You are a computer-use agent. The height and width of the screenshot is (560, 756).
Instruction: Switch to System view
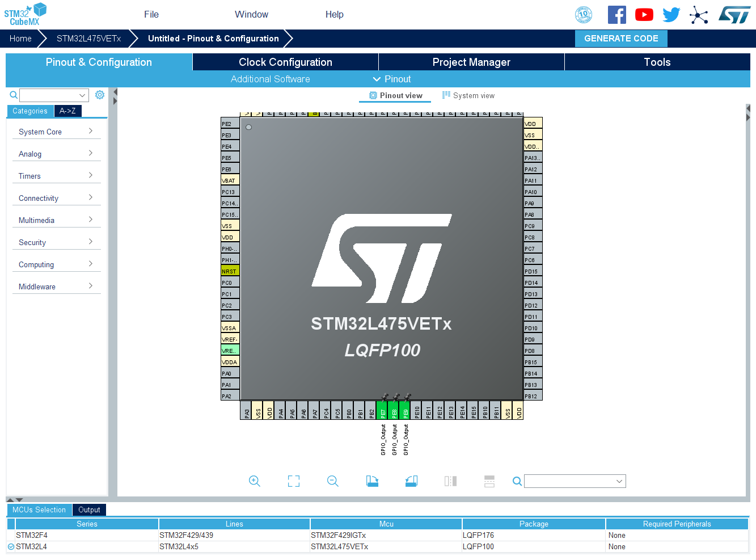point(468,95)
